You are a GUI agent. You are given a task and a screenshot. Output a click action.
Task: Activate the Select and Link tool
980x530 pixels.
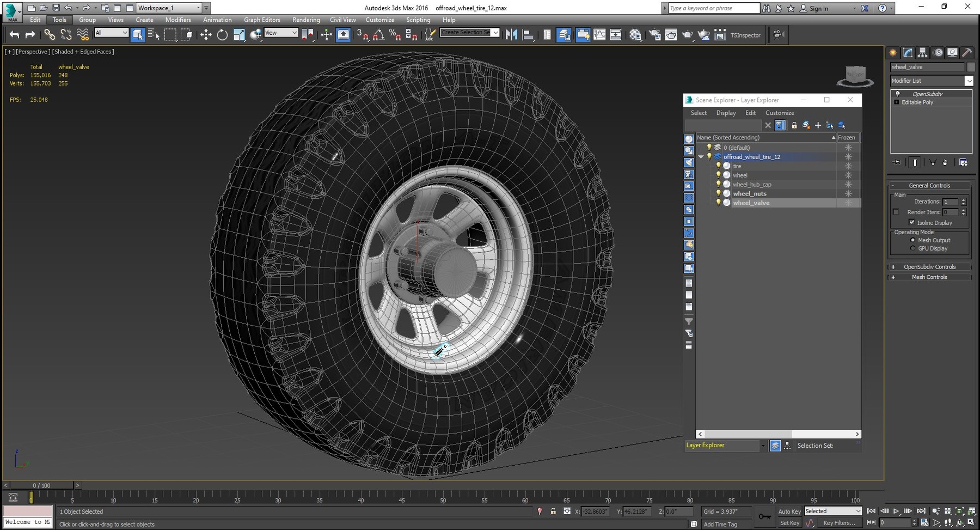pos(50,35)
